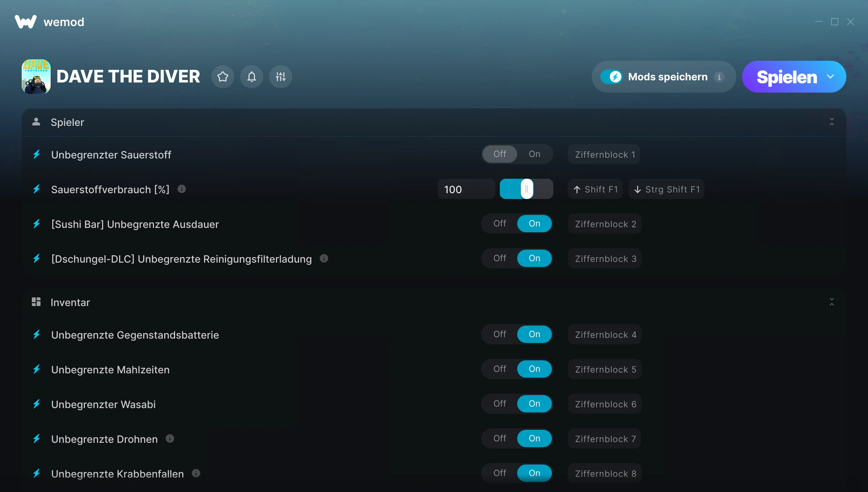Show info for Mods speichern
Image resolution: width=868 pixels, height=492 pixels.
[x=719, y=77]
